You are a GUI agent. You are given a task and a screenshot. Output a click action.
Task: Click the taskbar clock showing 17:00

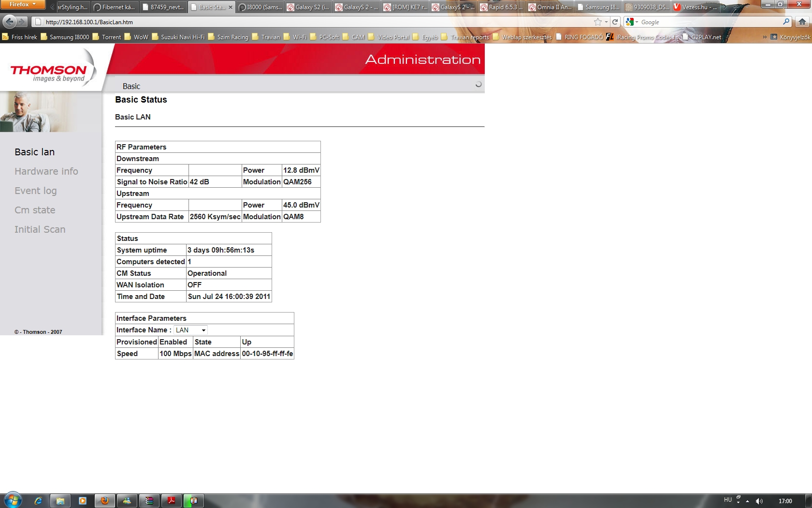point(785,501)
